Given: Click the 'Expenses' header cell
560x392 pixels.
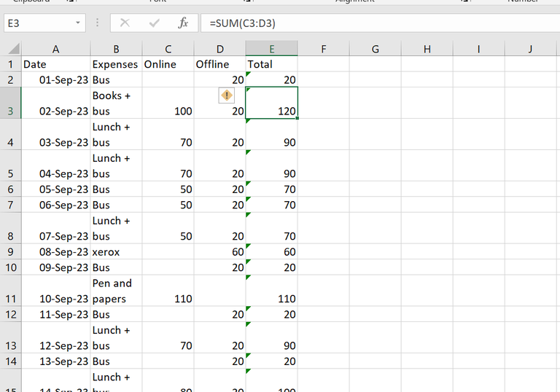Looking at the screenshot, I should click(116, 64).
